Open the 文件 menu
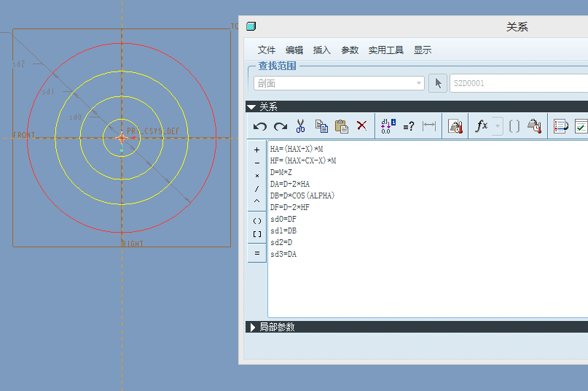The height and width of the screenshot is (391, 588). (x=267, y=50)
